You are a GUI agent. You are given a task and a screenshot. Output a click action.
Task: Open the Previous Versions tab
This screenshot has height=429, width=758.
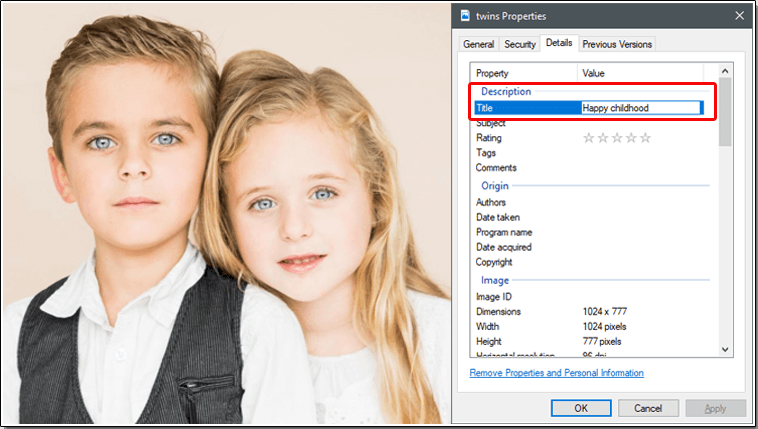pos(617,44)
